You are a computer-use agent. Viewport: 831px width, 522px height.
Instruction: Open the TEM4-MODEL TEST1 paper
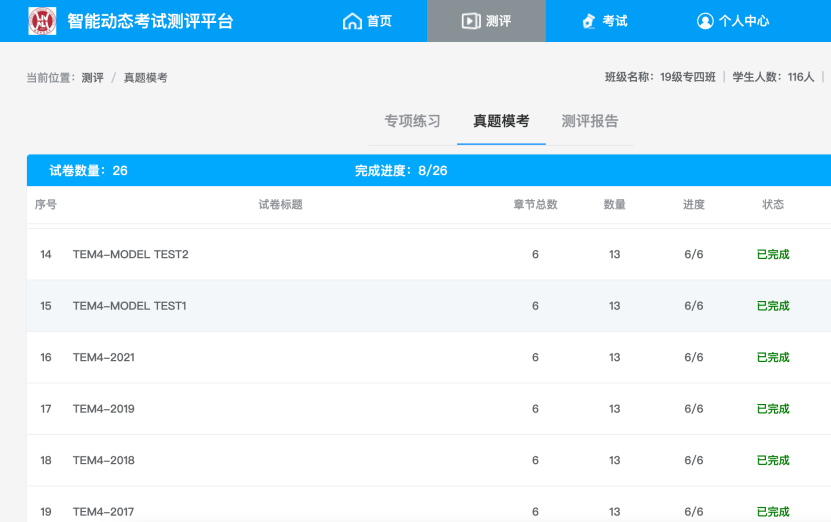click(x=129, y=306)
